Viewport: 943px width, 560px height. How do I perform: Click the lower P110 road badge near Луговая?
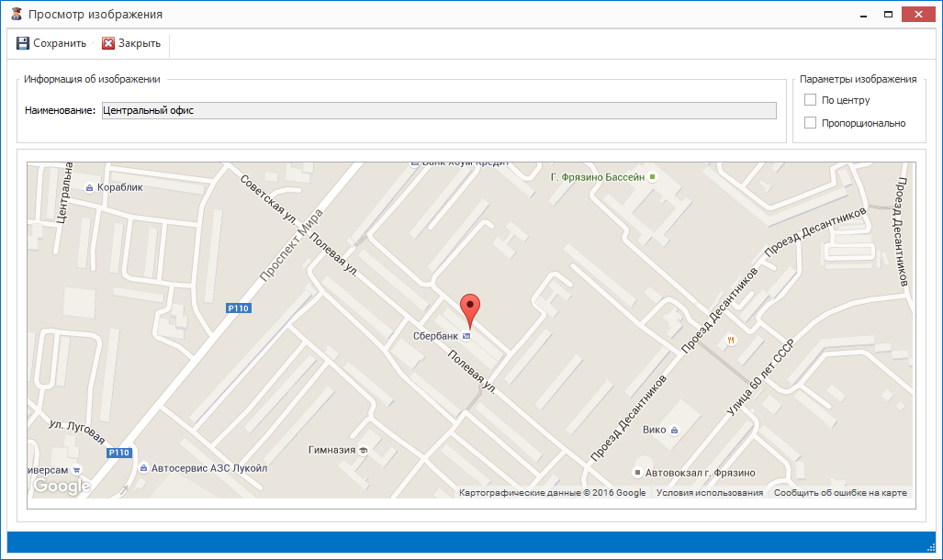[x=119, y=453]
